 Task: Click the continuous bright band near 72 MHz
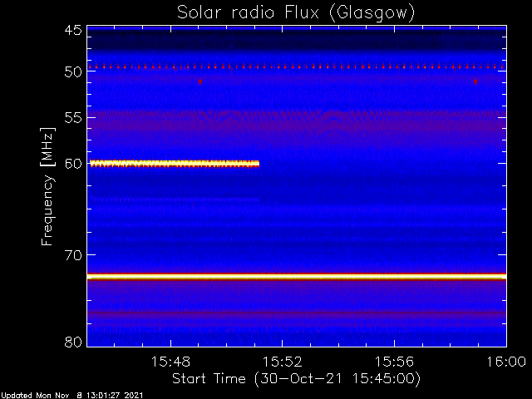(x=297, y=277)
